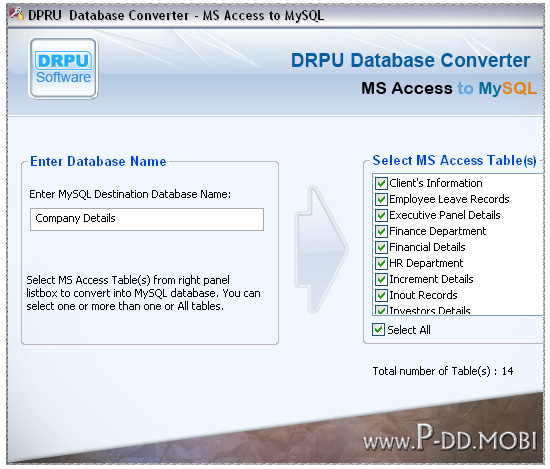This screenshot has height=469, width=550.
Task: Click the Select All label text
Action: [409, 330]
